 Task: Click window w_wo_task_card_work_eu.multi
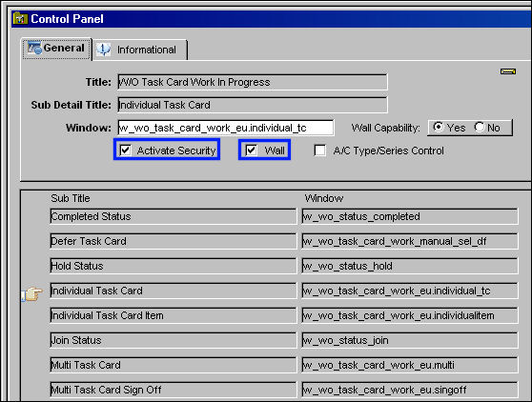[410, 365]
